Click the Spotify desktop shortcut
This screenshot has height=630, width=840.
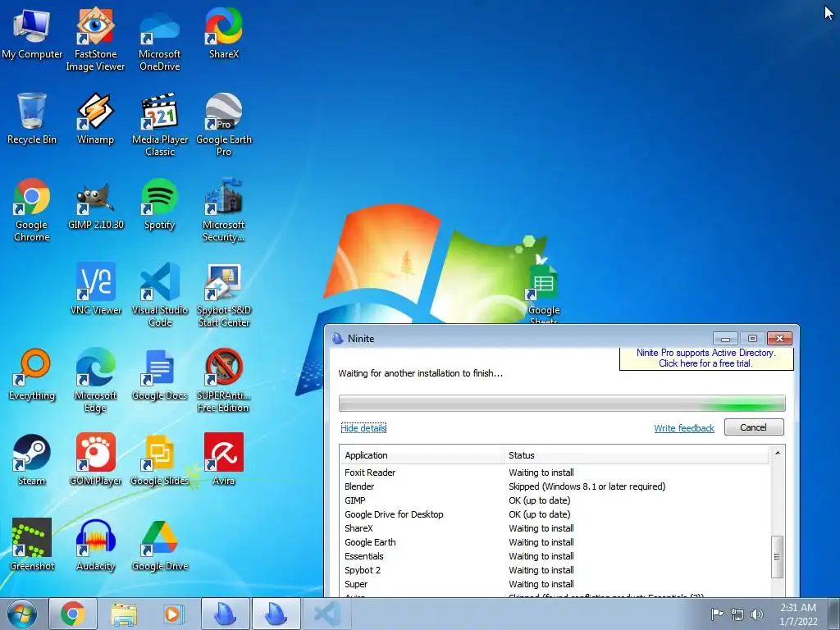click(x=160, y=204)
